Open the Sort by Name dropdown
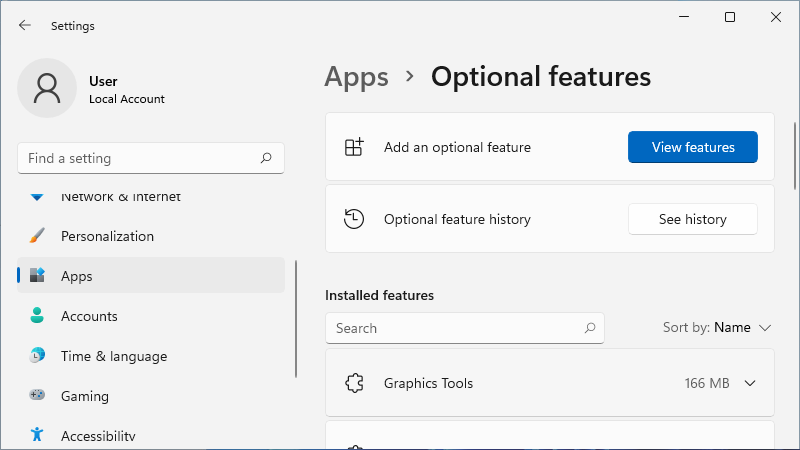Image resolution: width=800 pixels, height=450 pixels. tap(717, 327)
